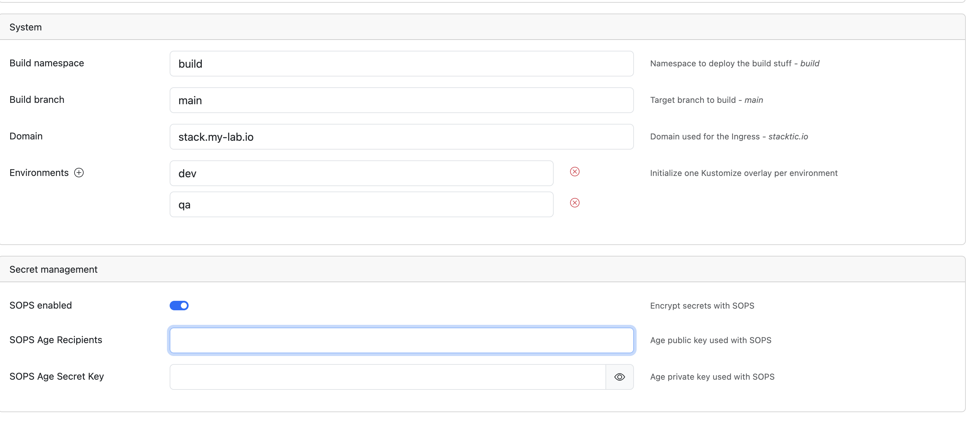Focus the Build namespace field
Screen dimensions: 980x425
click(401, 64)
